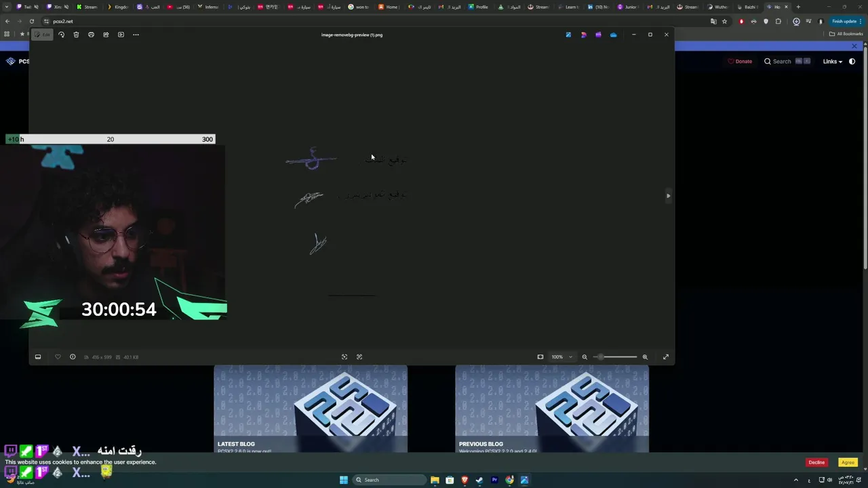Enter fullscreen in Photos viewer
This screenshot has height=488, width=868.
666,357
